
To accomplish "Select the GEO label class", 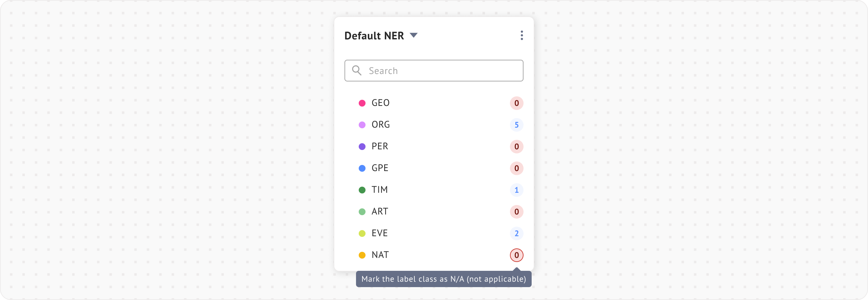I will 380,103.
